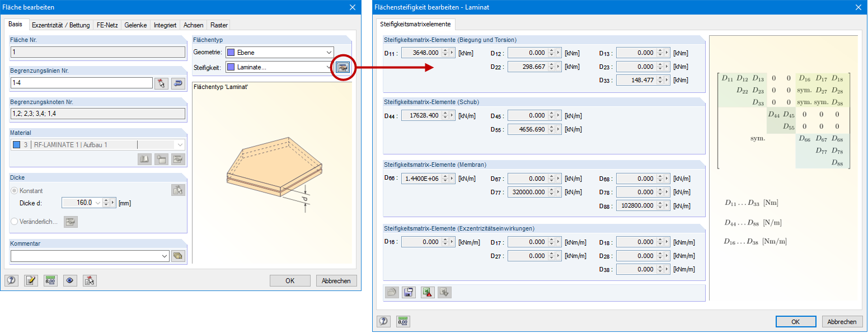Click the import from Excel icon
This screenshot has width=868, height=333.
pos(444,292)
